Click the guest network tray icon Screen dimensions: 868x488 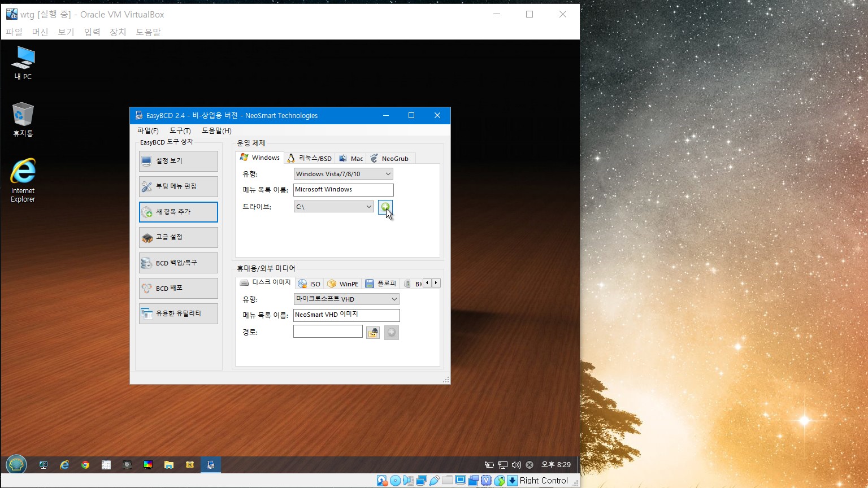[502, 465]
